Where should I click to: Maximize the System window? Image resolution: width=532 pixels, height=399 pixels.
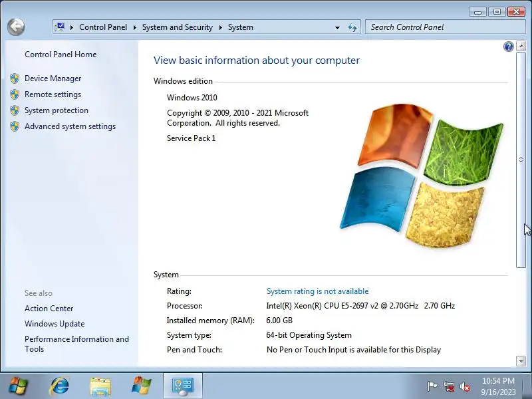(497, 12)
